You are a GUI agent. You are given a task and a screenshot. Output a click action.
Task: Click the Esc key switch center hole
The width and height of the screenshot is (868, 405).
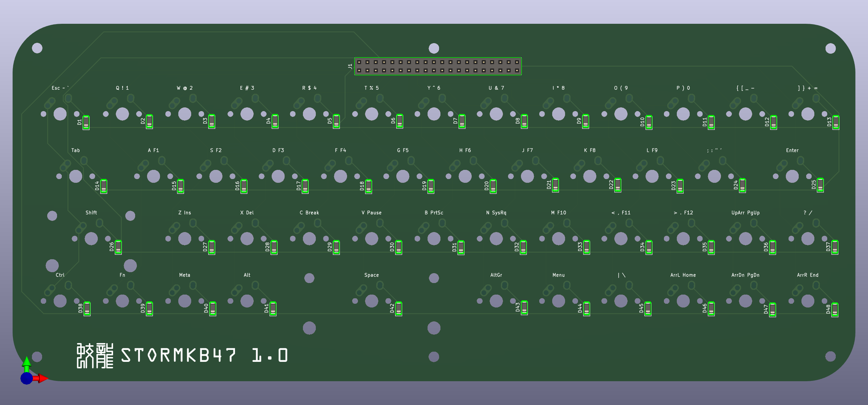[60, 114]
